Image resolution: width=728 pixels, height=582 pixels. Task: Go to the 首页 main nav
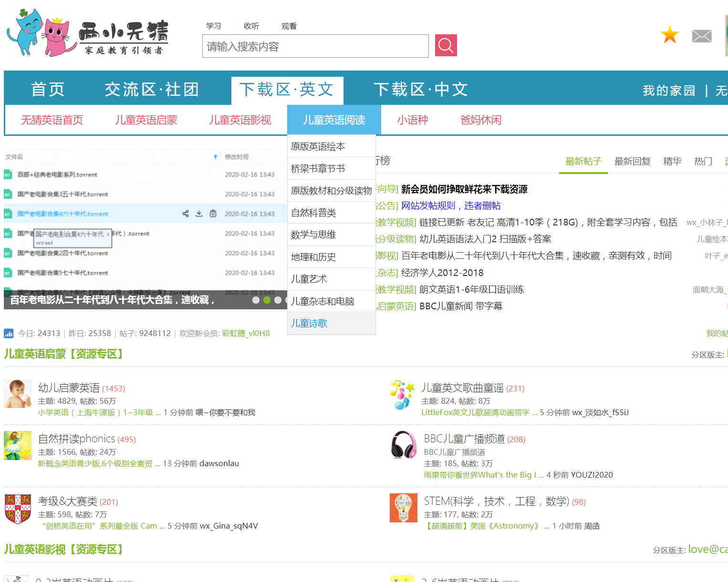48,89
